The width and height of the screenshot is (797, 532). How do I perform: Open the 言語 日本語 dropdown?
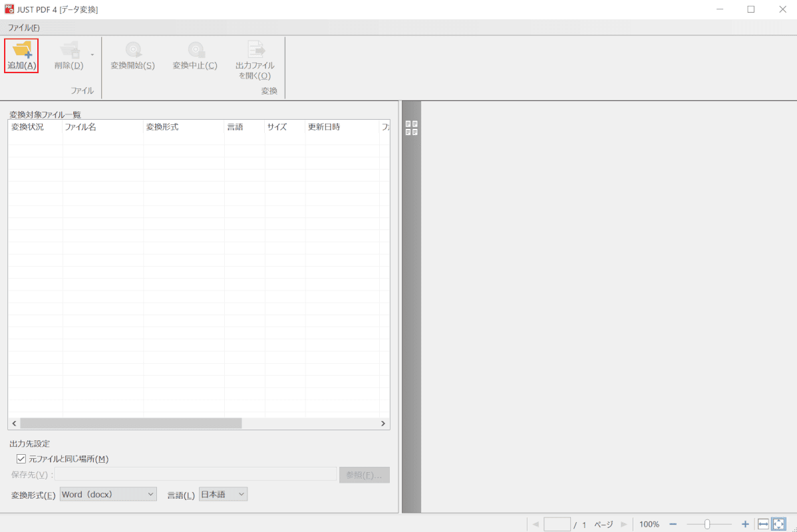[x=223, y=494]
